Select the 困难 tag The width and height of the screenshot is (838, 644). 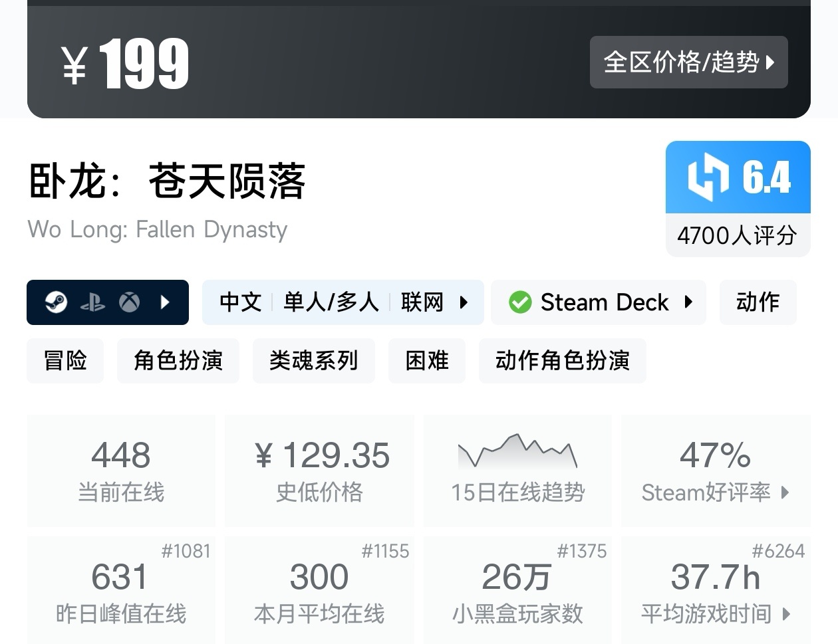tap(427, 361)
